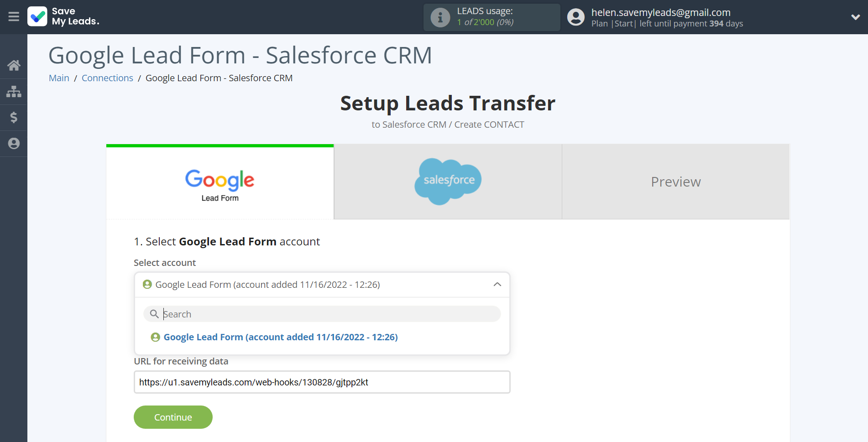Click the helen.savemyleads@gmail.com account label
The width and height of the screenshot is (868, 442).
(661, 12)
